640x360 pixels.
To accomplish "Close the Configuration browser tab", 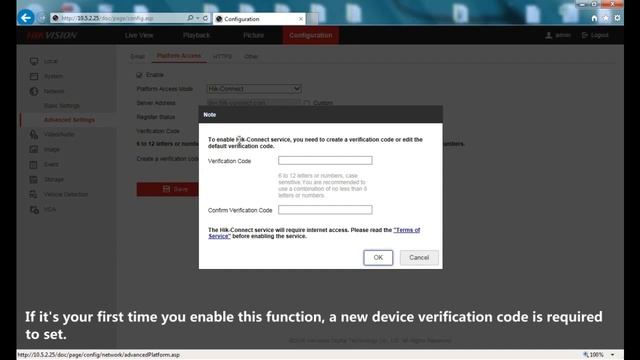I will 301,19.
